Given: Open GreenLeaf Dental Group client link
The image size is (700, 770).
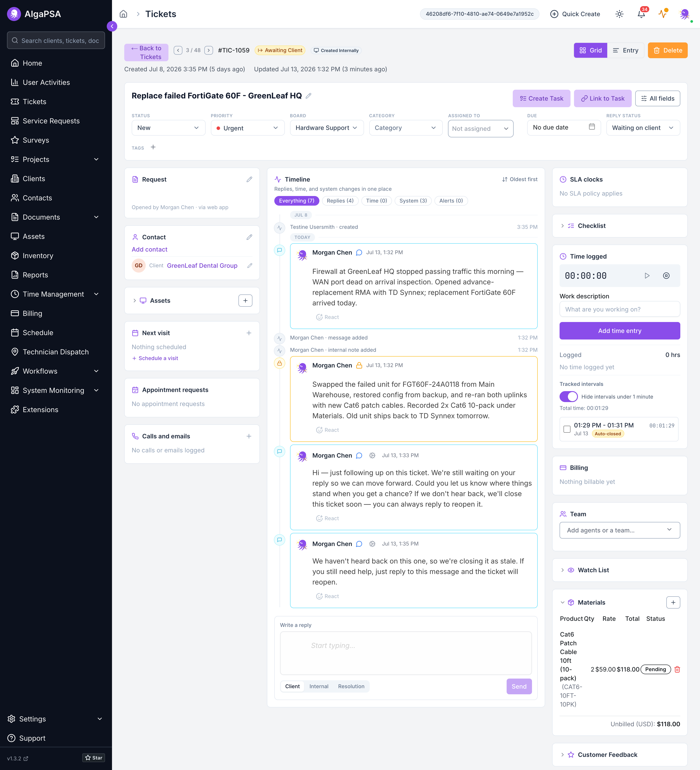Looking at the screenshot, I should (202, 266).
